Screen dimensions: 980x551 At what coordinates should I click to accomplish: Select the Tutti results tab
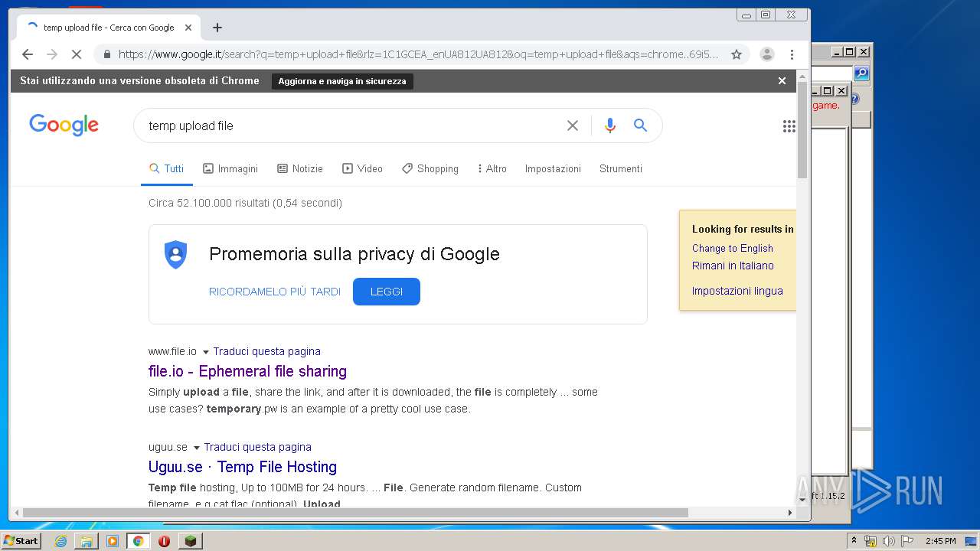pos(166,168)
